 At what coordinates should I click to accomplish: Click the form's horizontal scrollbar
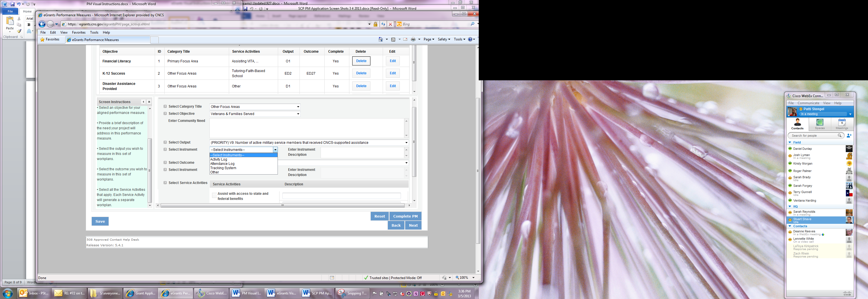[283, 205]
